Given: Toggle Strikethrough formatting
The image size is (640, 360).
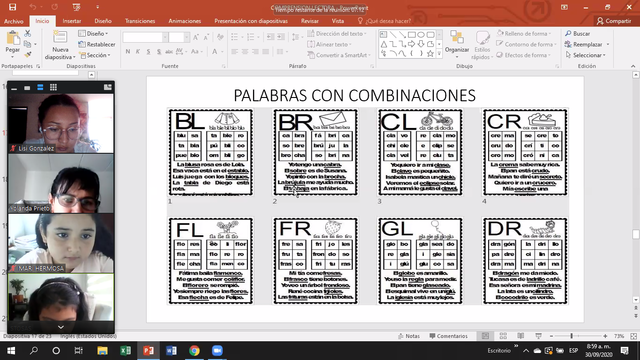Looking at the screenshot, I should pyautogui.click(x=169, y=51).
